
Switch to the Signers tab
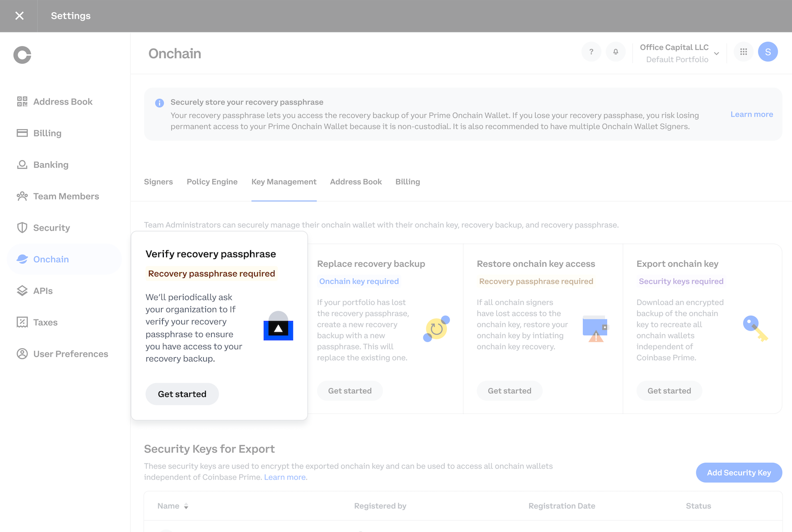[x=158, y=181]
